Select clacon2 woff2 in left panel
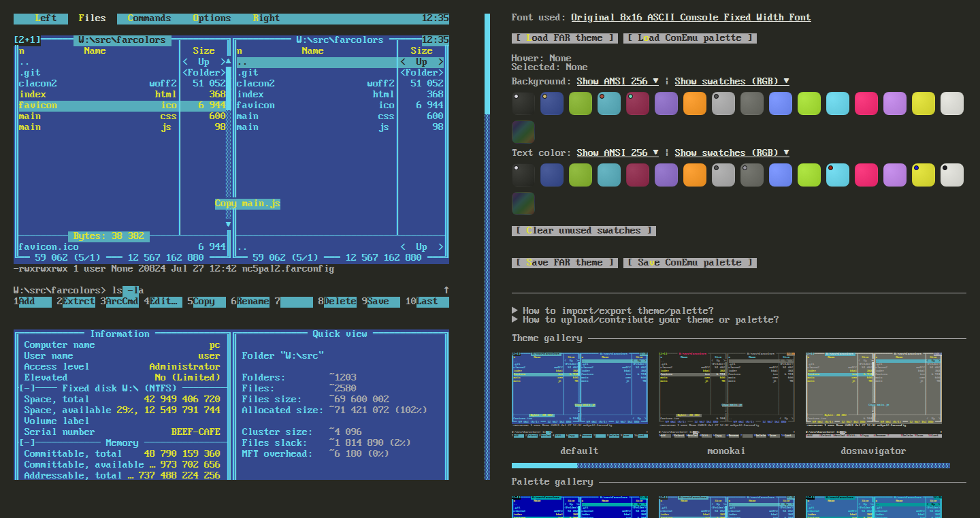The image size is (980, 518). (122, 84)
